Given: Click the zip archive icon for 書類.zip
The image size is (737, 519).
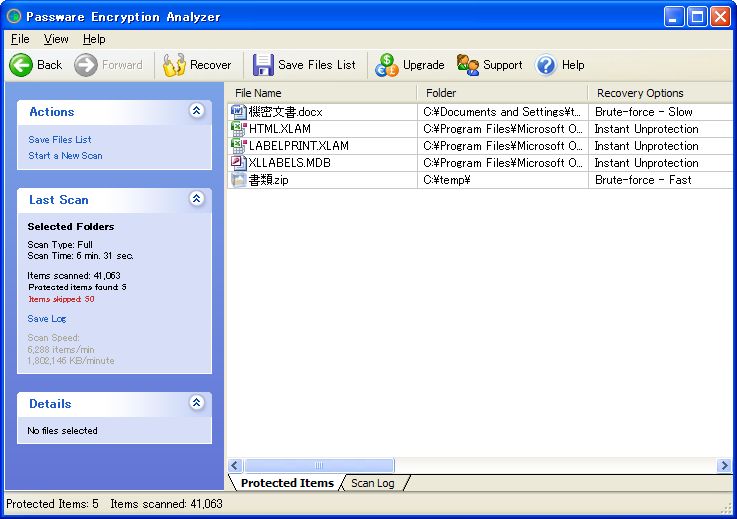Looking at the screenshot, I should click(238, 180).
